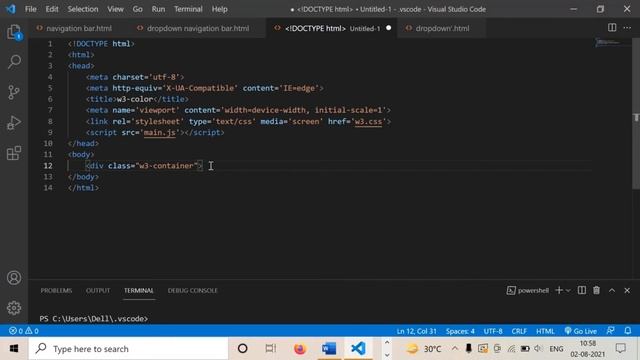Click the w3.css link in line 8

point(368,121)
